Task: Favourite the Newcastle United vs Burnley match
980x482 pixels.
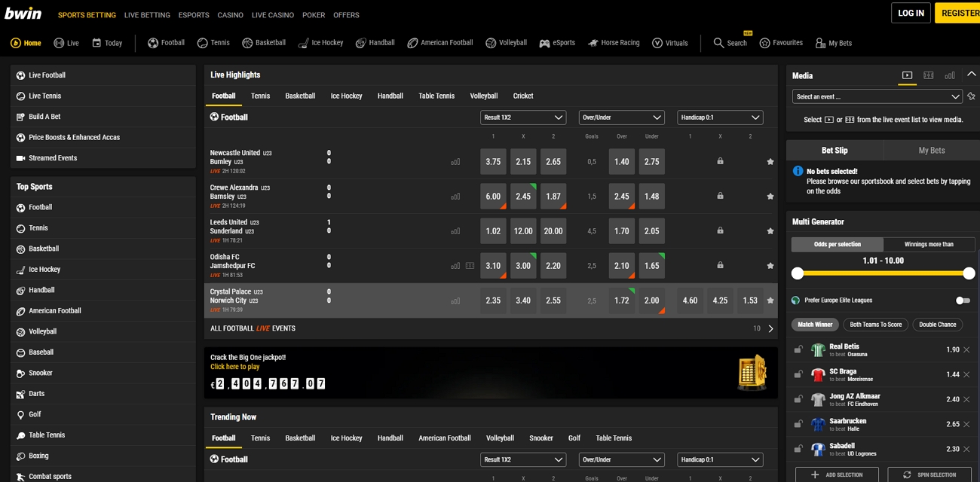Action: click(x=770, y=162)
